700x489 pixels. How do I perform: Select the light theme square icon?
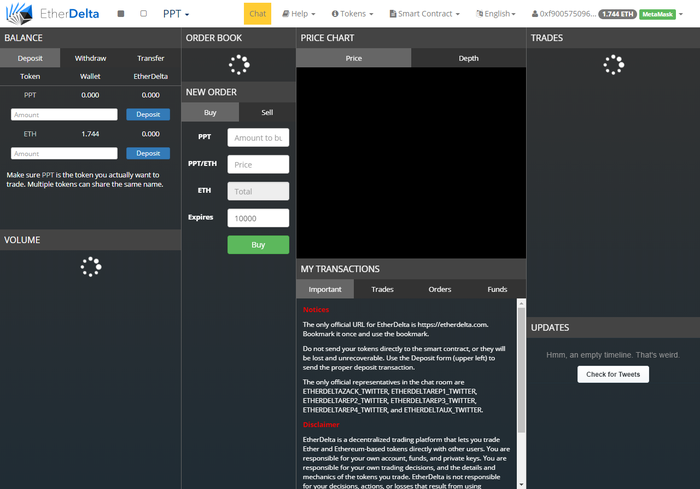[x=143, y=14]
